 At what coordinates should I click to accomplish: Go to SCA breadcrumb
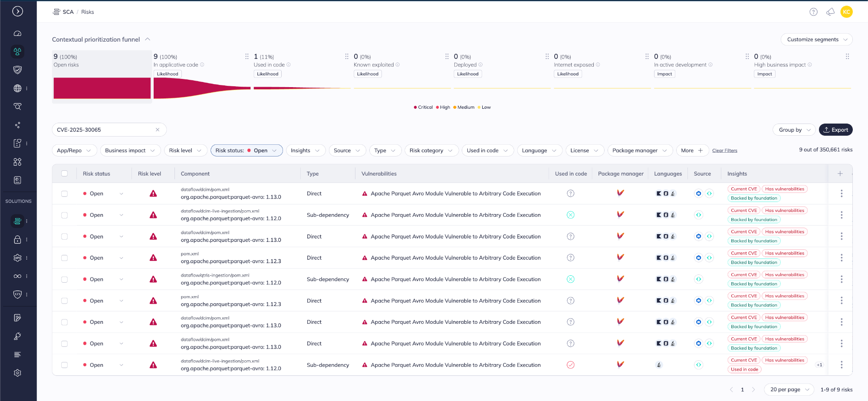pyautogui.click(x=68, y=12)
